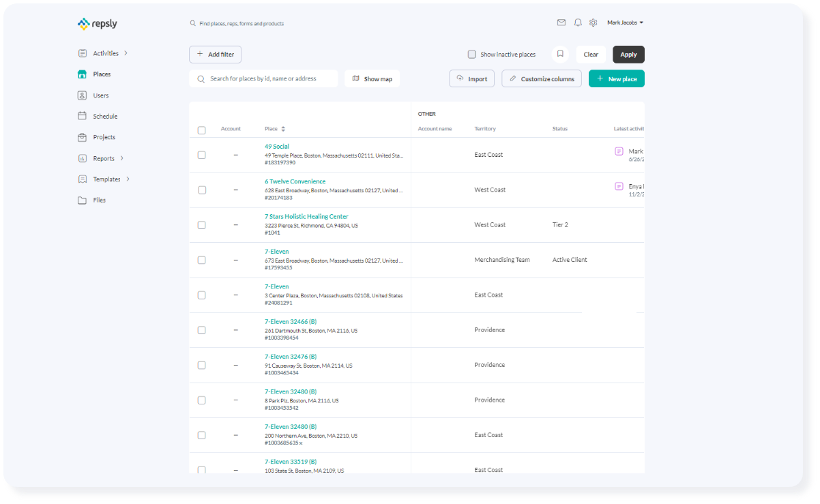The image size is (820, 504).
Task: Open the settings gear icon
Action: click(x=593, y=23)
